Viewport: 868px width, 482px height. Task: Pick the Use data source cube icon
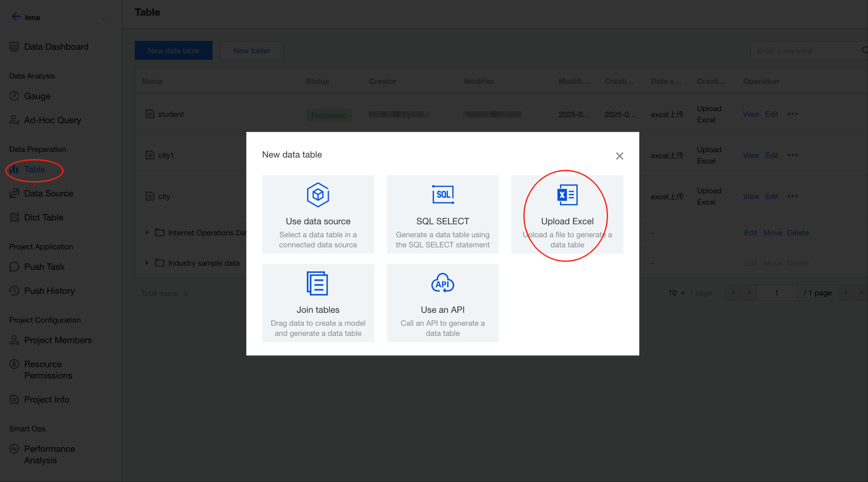tap(318, 195)
